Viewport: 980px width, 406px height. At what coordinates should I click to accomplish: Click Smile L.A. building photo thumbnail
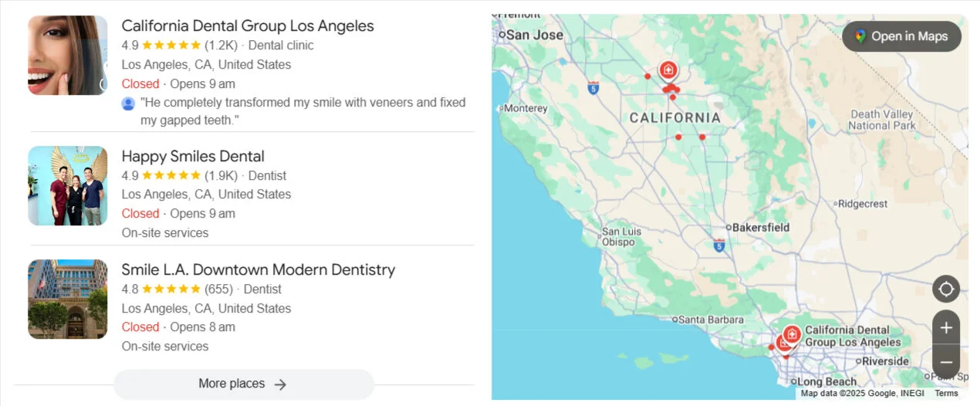68,299
